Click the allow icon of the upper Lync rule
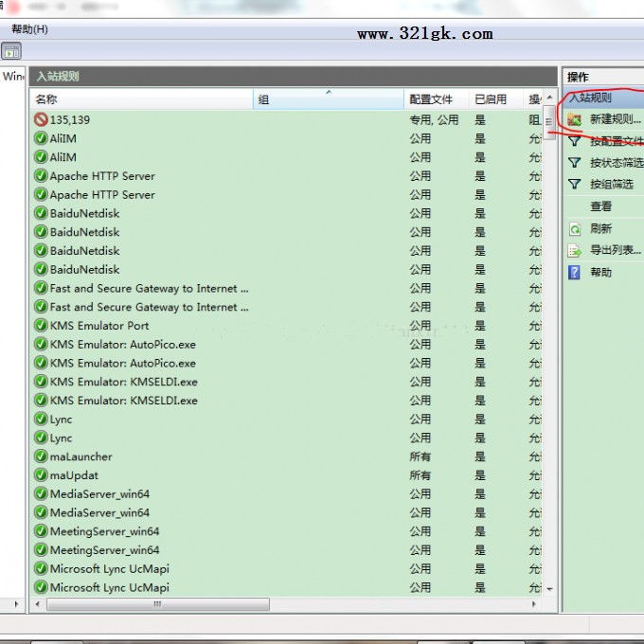 coord(41,419)
